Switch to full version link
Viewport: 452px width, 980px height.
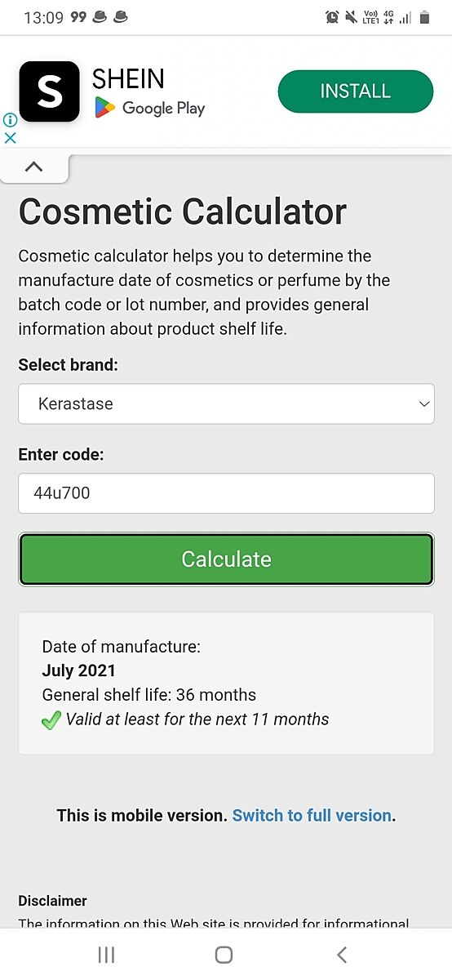pyautogui.click(x=312, y=815)
